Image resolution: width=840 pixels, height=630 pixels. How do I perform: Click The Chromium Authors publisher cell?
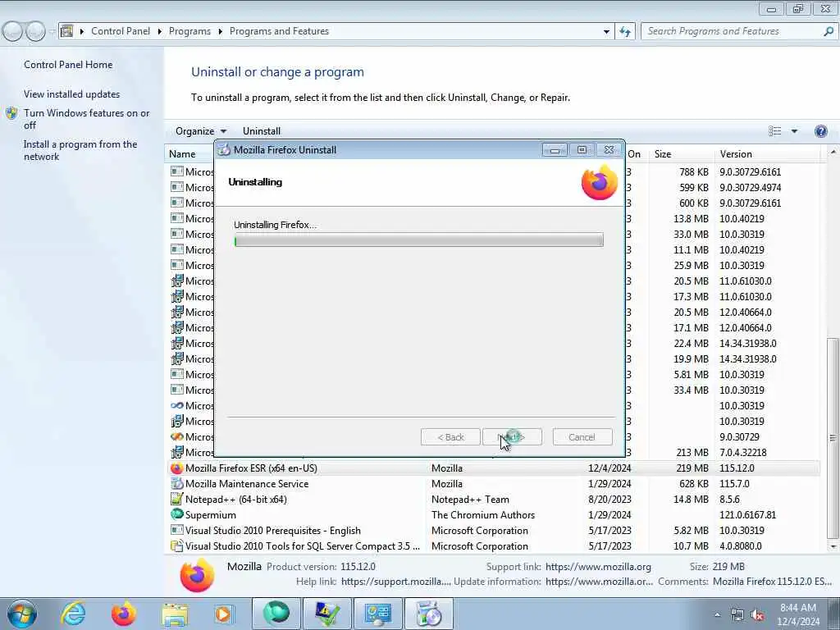(x=483, y=515)
